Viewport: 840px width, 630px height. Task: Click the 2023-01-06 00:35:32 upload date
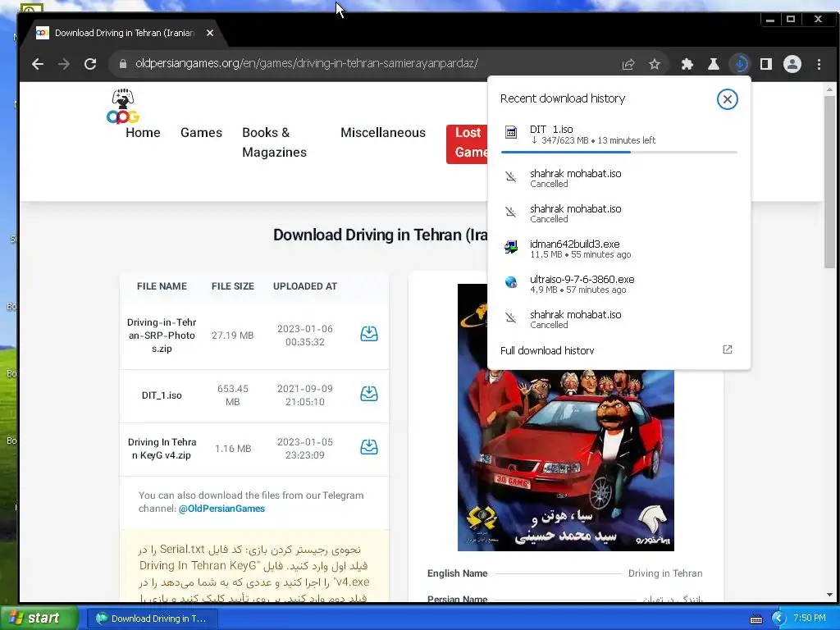tap(305, 335)
